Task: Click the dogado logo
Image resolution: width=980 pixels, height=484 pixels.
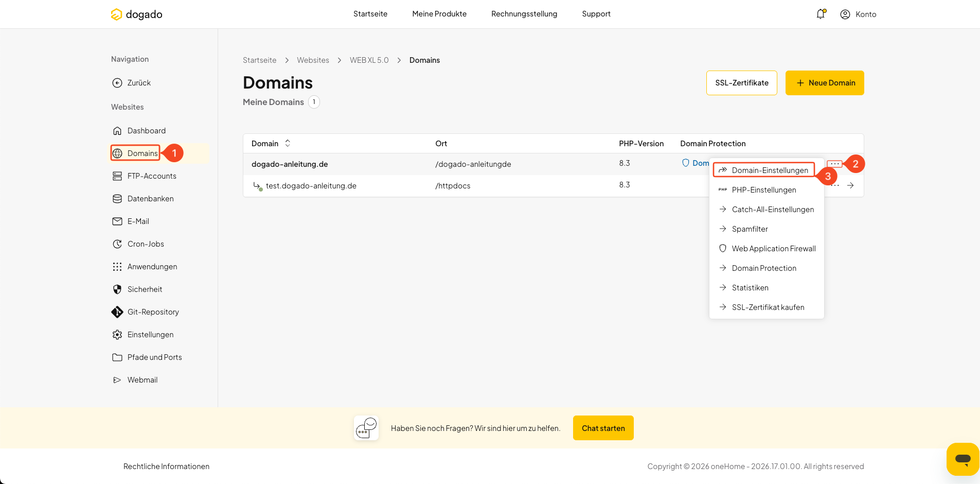Action: click(x=136, y=14)
